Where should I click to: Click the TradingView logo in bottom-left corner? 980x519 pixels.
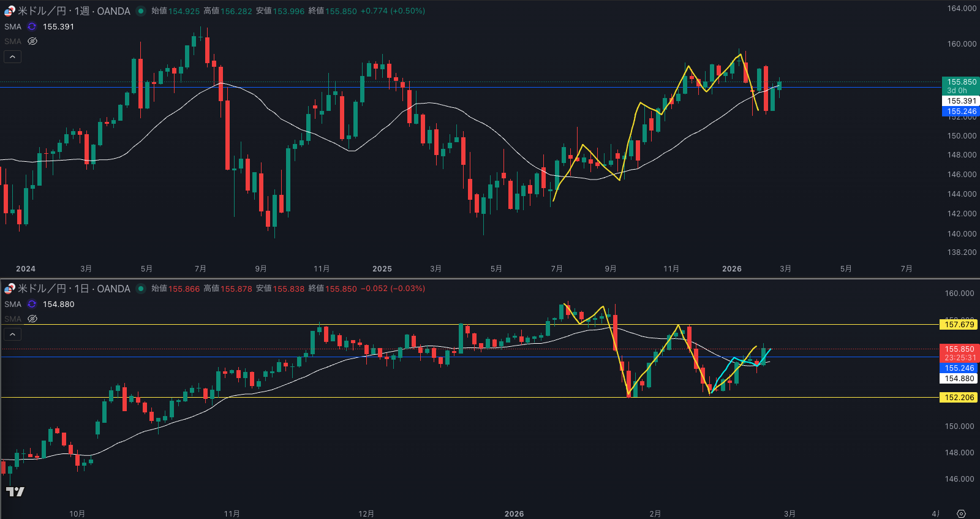point(15,491)
